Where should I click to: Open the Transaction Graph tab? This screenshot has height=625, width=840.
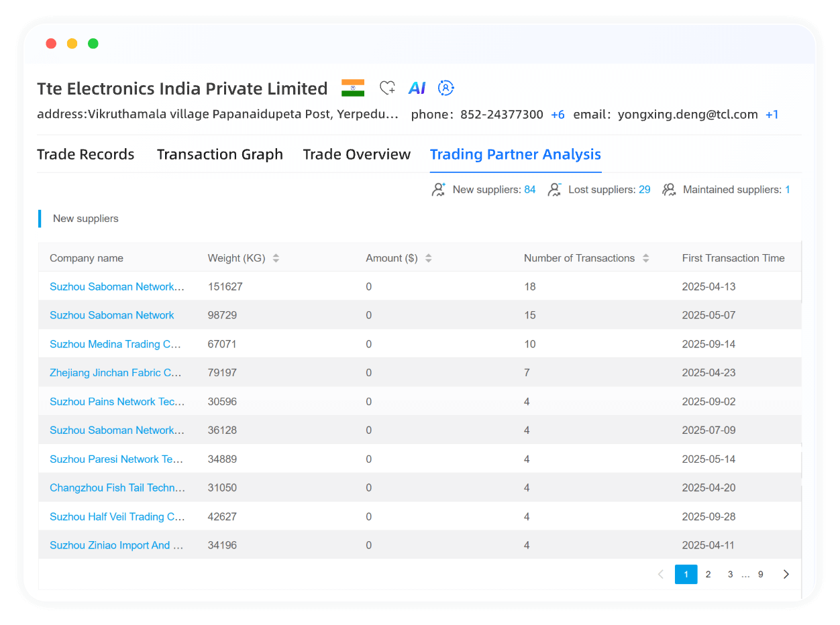point(219,154)
